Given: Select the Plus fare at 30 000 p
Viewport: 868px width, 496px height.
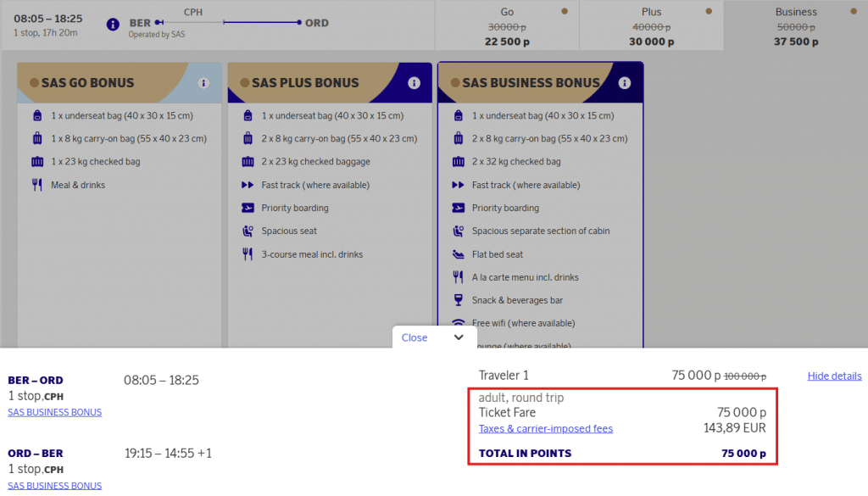Looking at the screenshot, I should (x=651, y=26).
